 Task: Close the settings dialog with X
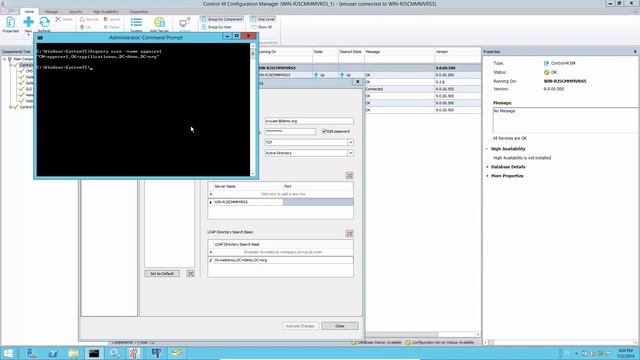pos(358,82)
